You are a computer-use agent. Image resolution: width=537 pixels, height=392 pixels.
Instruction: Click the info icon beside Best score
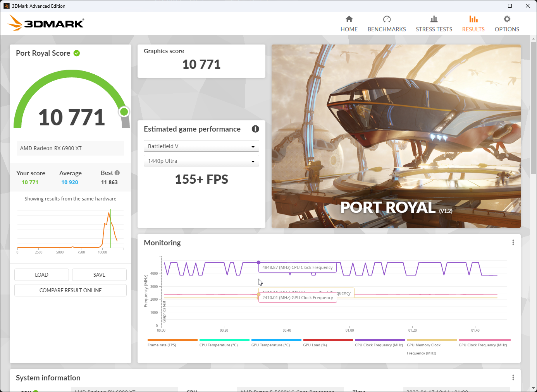[117, 173]
